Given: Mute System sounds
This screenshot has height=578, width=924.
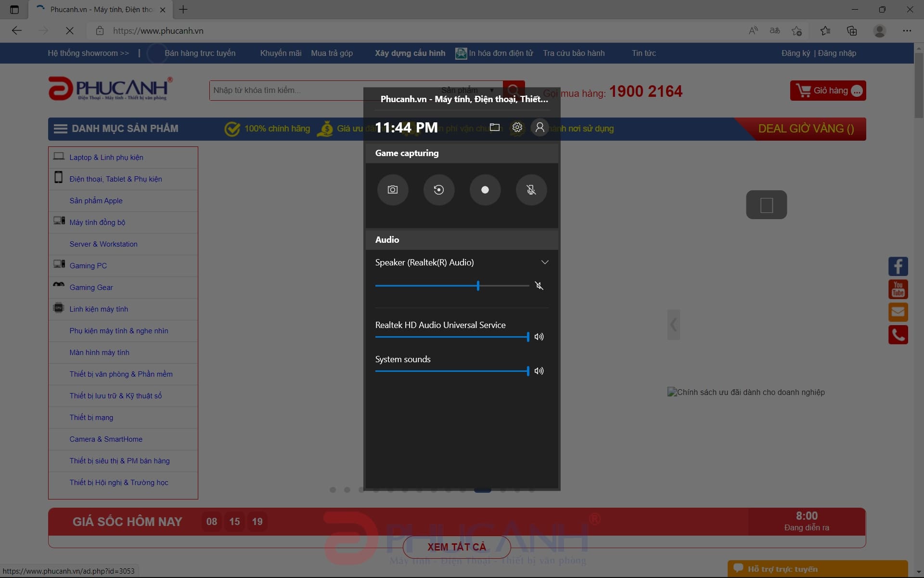Looking at the screenshot, I should pos(539,371).
